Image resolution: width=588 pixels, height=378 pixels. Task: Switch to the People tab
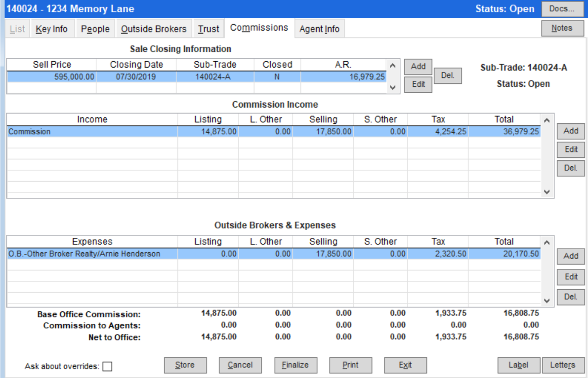(95, 29)
